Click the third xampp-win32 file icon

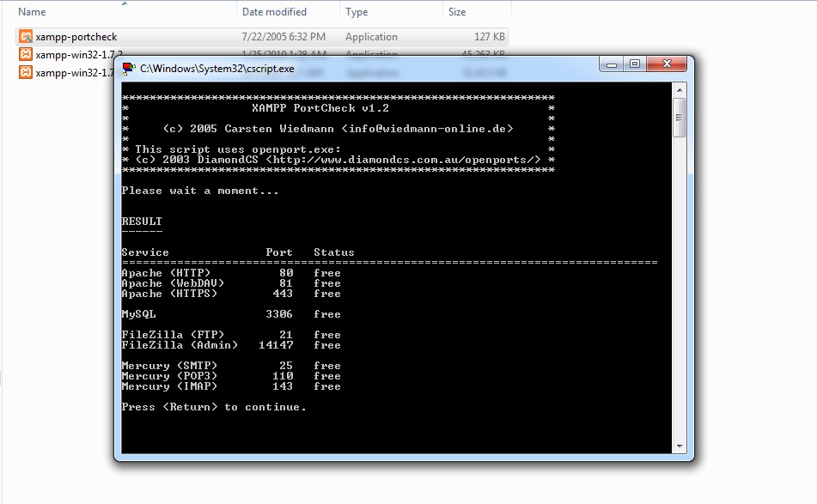(x=26, y=72)
